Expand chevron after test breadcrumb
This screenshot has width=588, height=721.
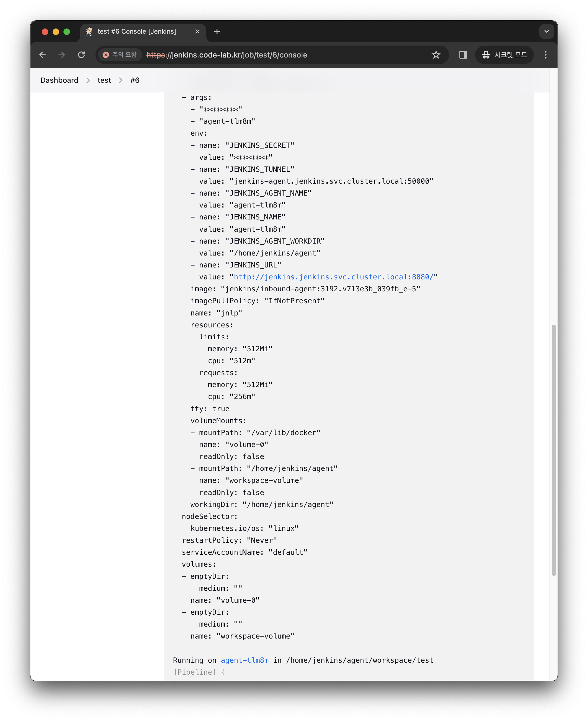click(121, 80)
